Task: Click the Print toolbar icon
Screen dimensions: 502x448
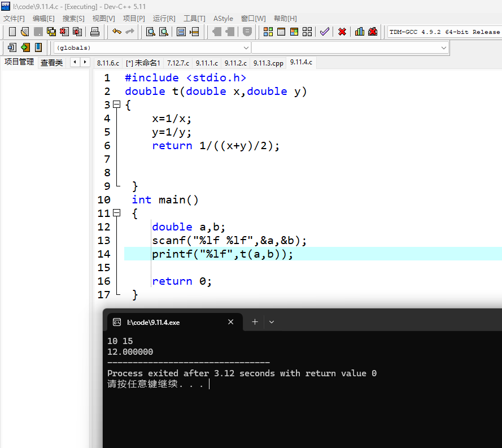Action: click(95, 32)
